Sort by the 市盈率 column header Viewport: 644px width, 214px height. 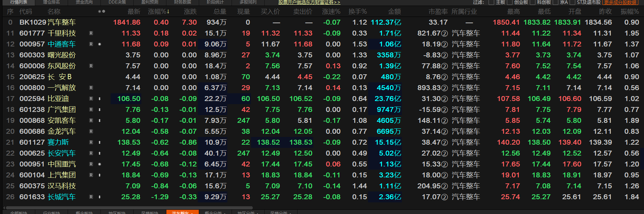(438, 12)
